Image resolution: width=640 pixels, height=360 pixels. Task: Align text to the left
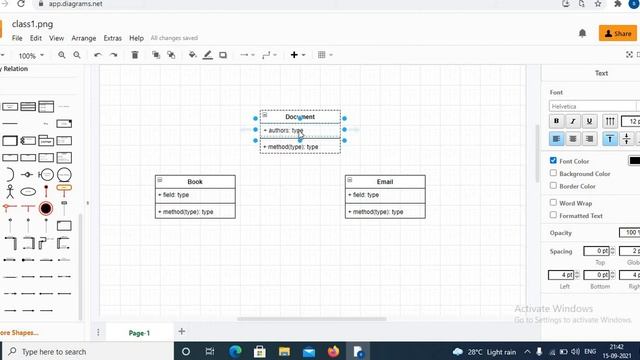point(556,139)
